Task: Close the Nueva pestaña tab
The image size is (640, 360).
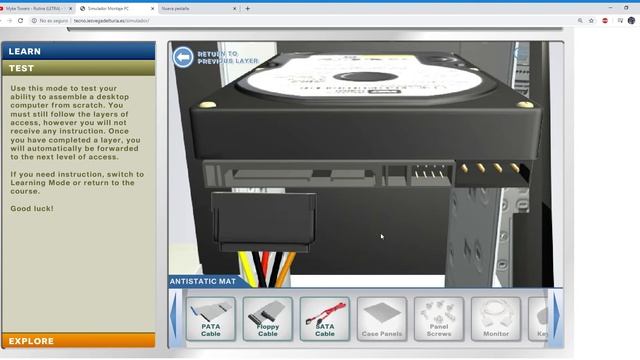Action: pyautogui.click(x=235, y=9)
